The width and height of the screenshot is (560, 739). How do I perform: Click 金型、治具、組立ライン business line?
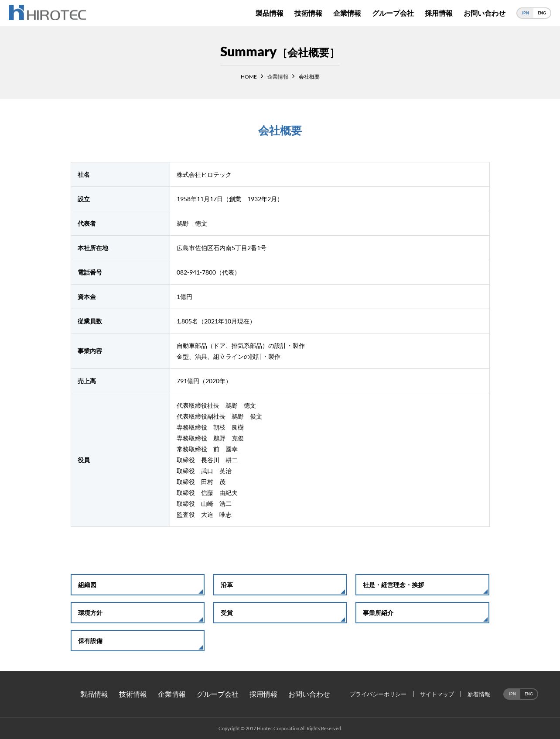pyautogui.click(x=229, y=357)
